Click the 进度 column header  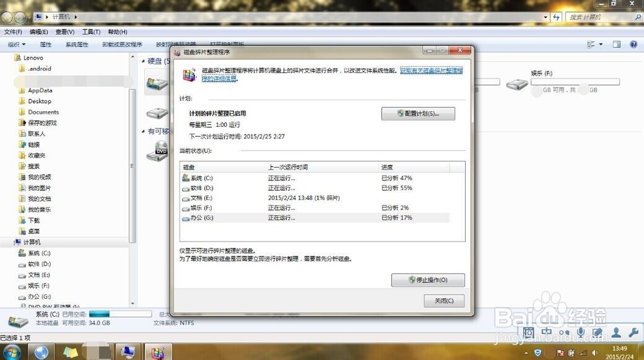point(414,167)
